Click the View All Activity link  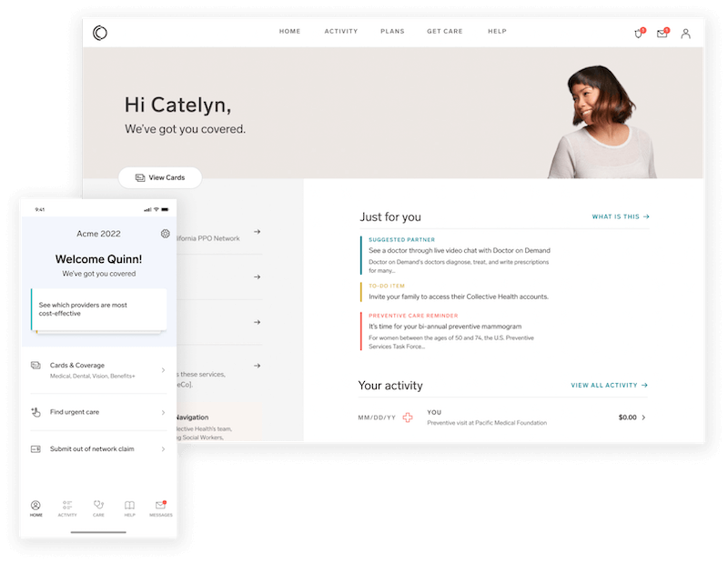point(609,386)
